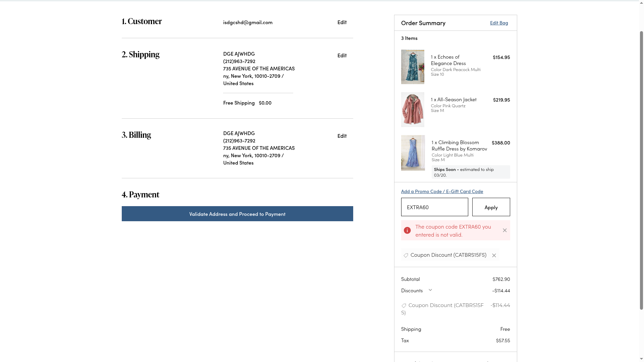Edit the Customer email section
The width and height of the screenshot is (644, 362).
(342, 22)
